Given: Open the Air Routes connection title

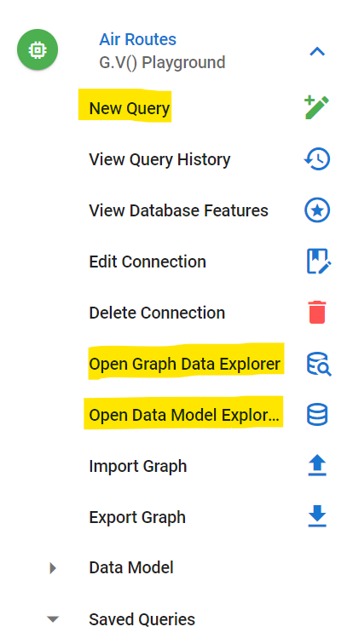Looking at the screenshot, I should (x=137, y=39).
